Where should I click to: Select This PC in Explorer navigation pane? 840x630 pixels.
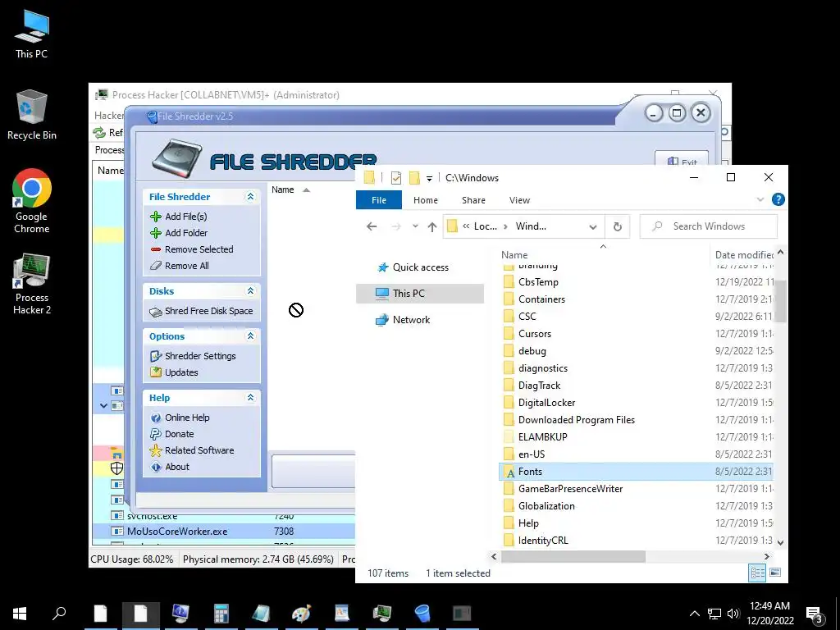[x=419, y=294]
